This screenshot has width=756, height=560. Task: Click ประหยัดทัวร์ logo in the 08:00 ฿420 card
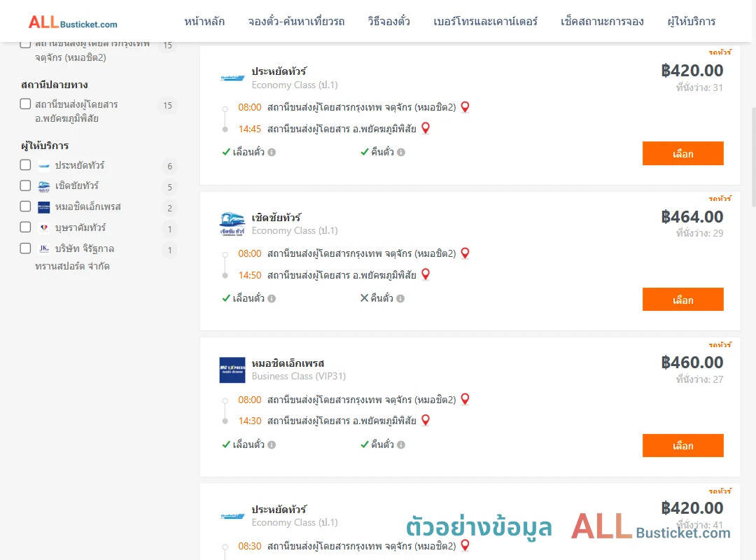[232, 78]
